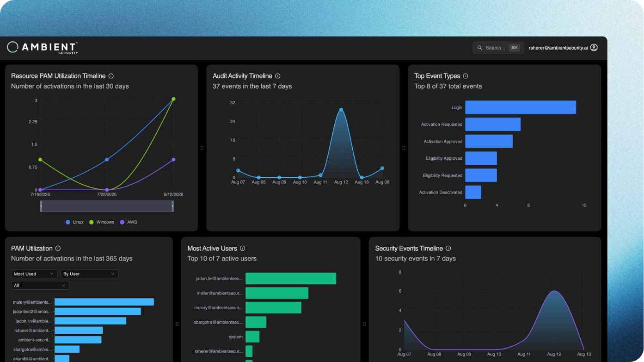This screenshot has height=362, width=644.
Task: Click the rsherer@ambientsecurity.ai account label
Action: pyautogui.click(x=558, y=48)
